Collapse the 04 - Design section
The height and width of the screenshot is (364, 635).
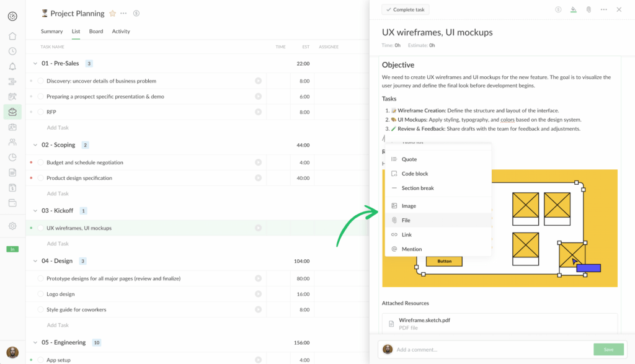(35, 260)
